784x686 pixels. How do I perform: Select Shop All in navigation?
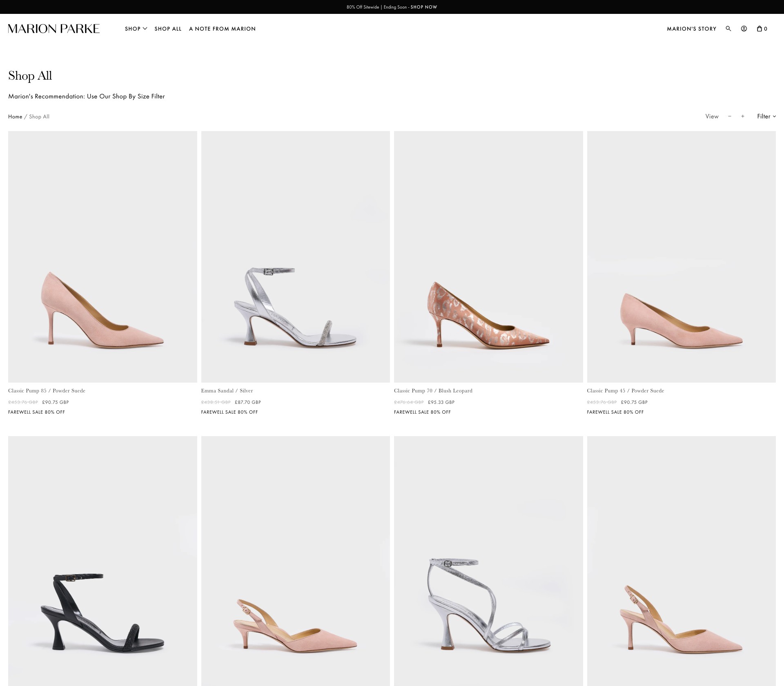click(168, 29)
